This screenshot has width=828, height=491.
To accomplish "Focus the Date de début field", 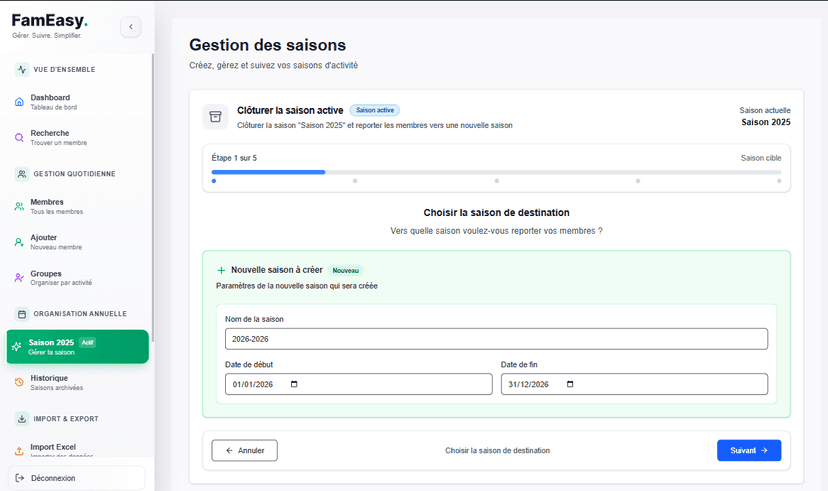I will (359, 384).
